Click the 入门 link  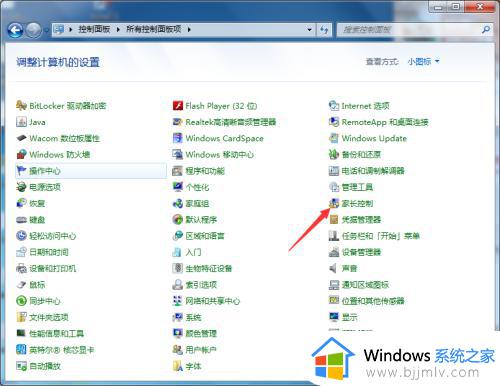point(193,252)
